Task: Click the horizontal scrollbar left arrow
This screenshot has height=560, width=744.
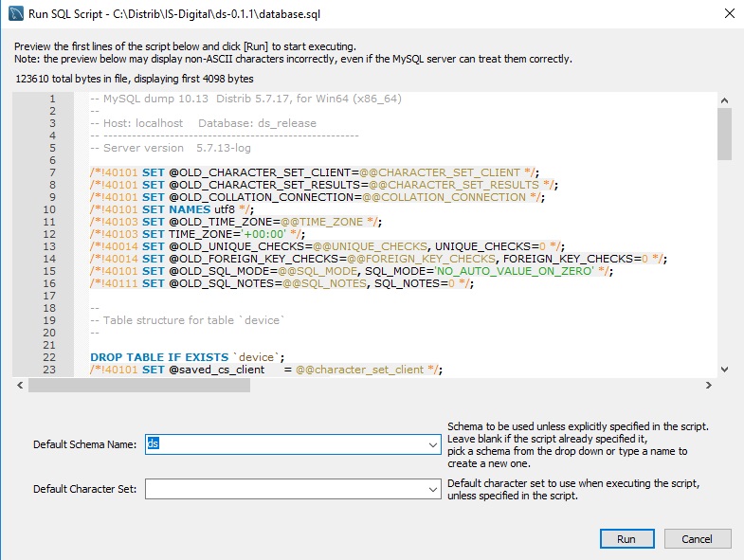Action: (x=20, y=385)
